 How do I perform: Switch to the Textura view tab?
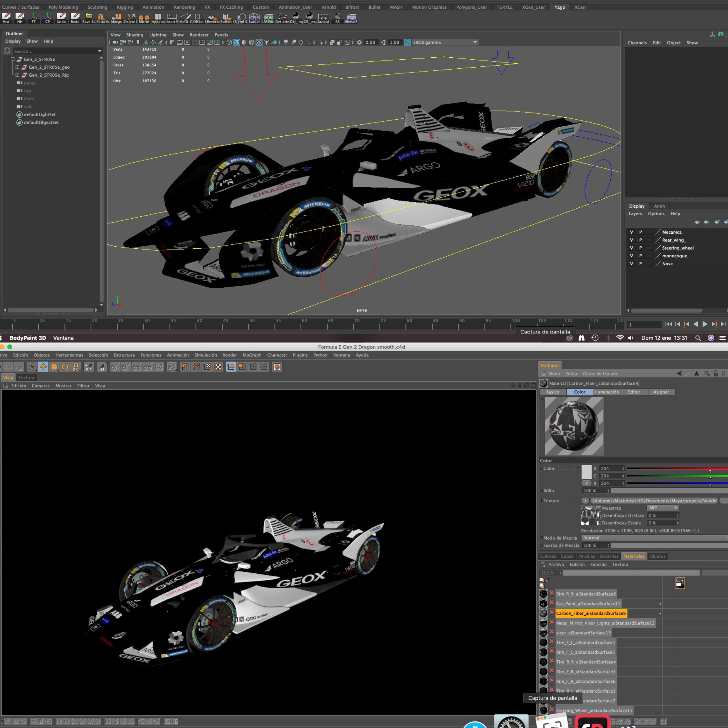[x=26, y=378]
